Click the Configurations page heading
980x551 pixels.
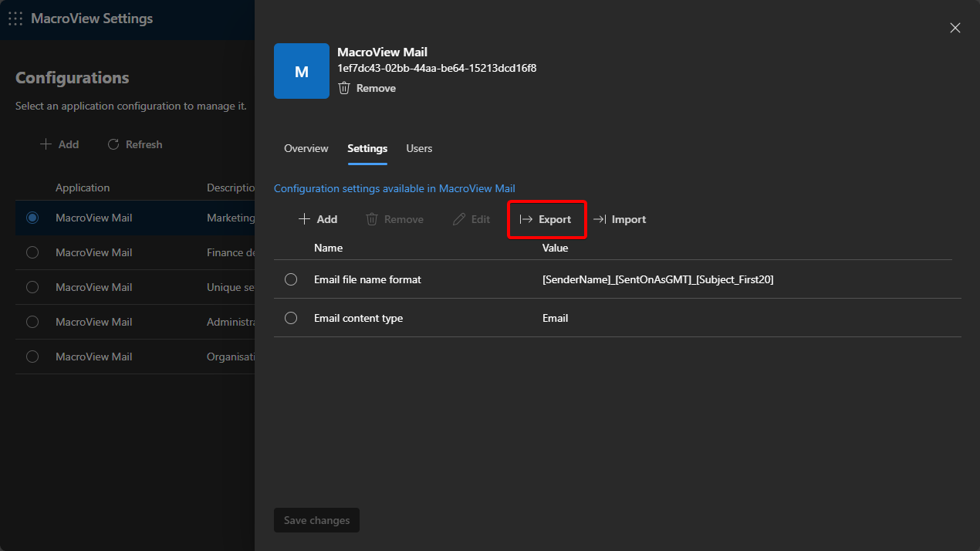point(73,78)
